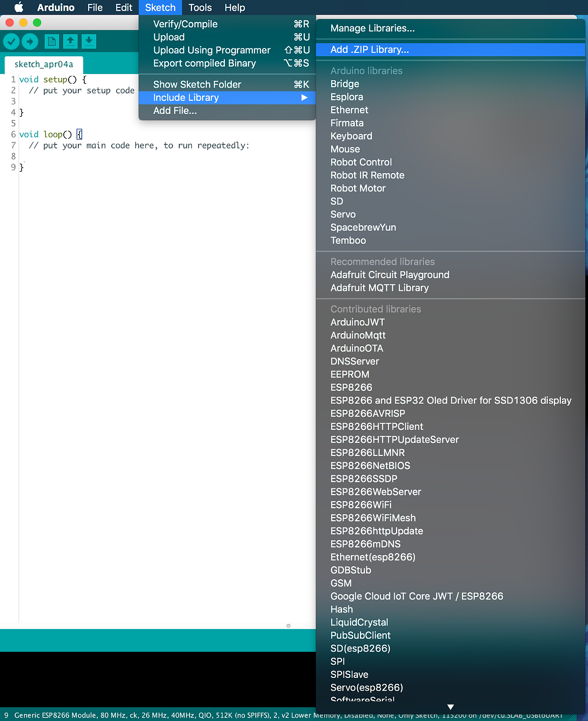The image size is (588, 721).
Task: Include the DNSServer library
Action: click(x=451, y=361)
